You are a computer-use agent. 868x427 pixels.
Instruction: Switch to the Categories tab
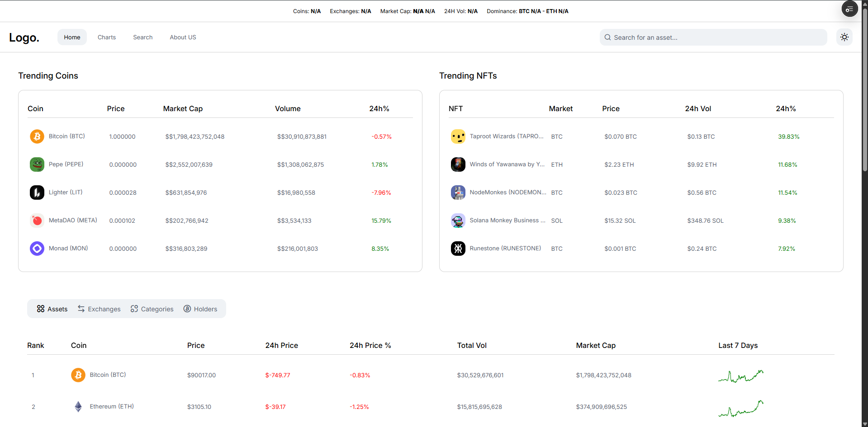[152, 309]
